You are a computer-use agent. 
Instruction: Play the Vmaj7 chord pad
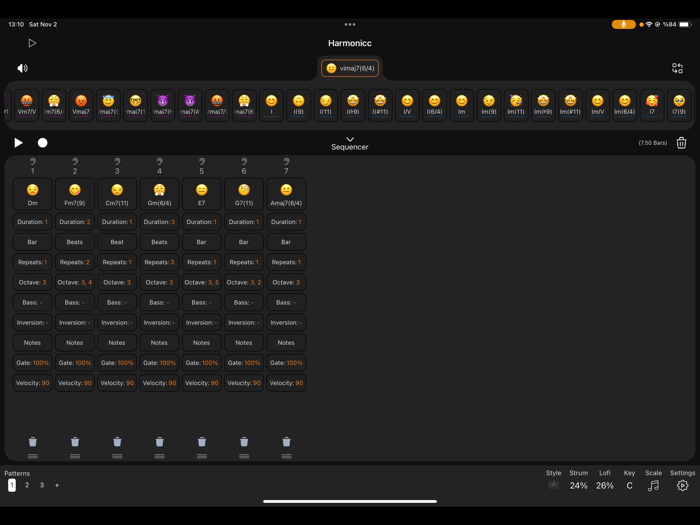point(81,105)
